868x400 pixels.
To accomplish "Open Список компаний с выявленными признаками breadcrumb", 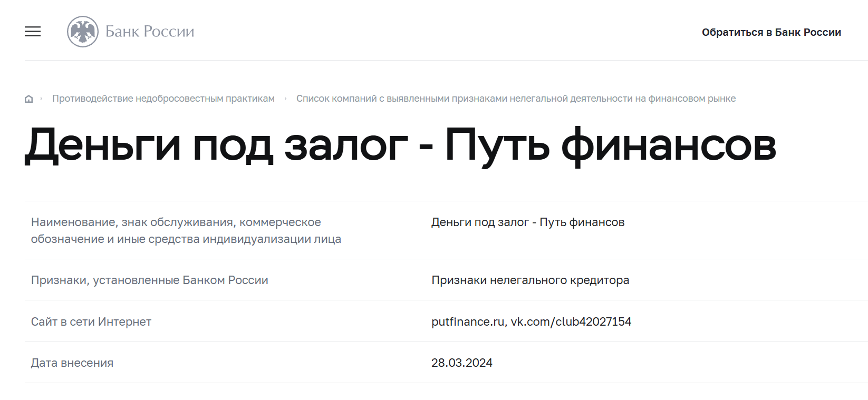I will coord(516,99).
